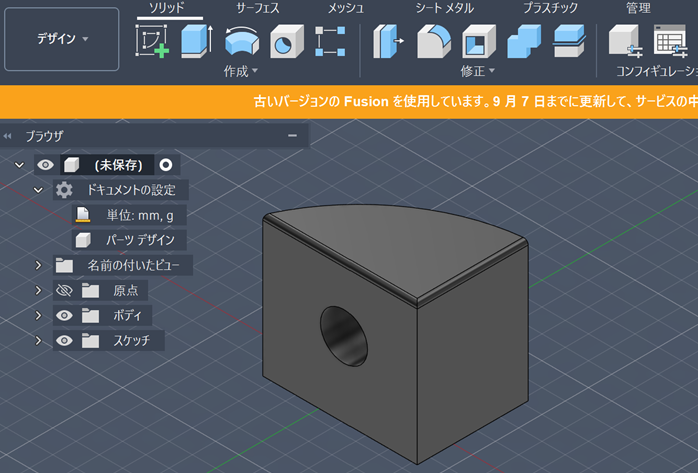Select the パーツ デザイン item

click(x=130, y=240)
